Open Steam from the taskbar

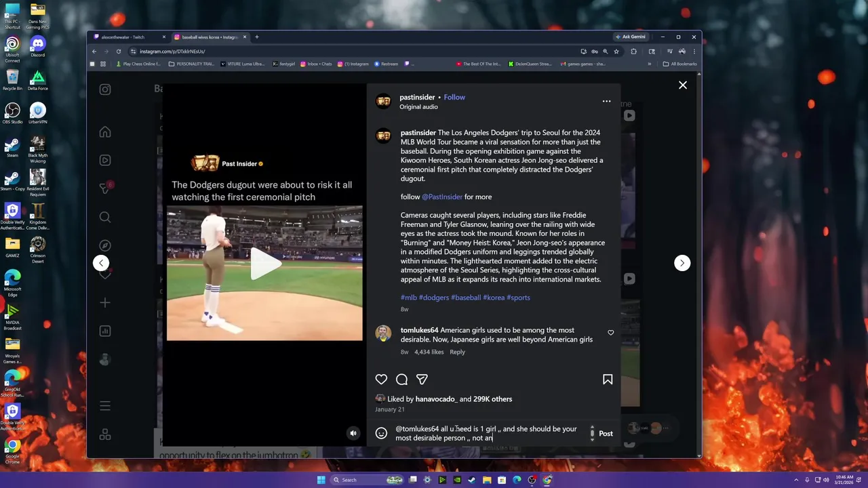tap(471, 480)
